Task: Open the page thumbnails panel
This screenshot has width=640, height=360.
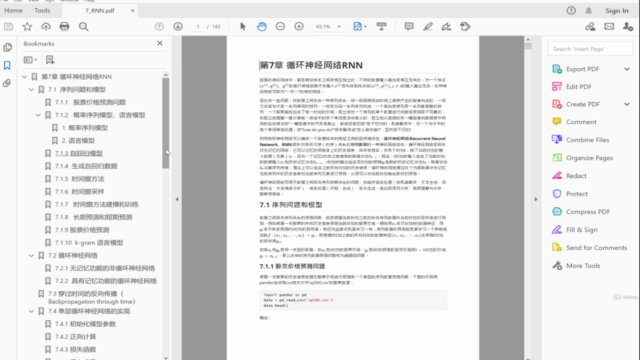Action: tap(7, 47)
